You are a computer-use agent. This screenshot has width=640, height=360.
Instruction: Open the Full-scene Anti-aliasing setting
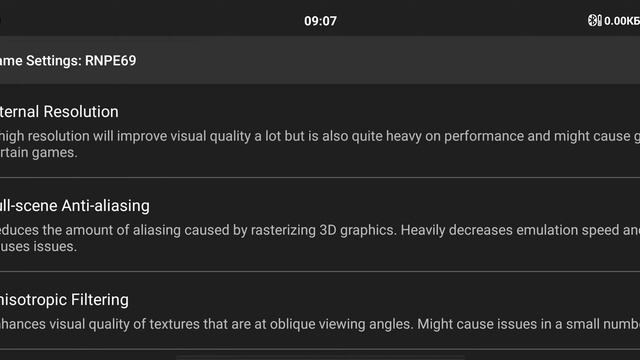[320, 225]
